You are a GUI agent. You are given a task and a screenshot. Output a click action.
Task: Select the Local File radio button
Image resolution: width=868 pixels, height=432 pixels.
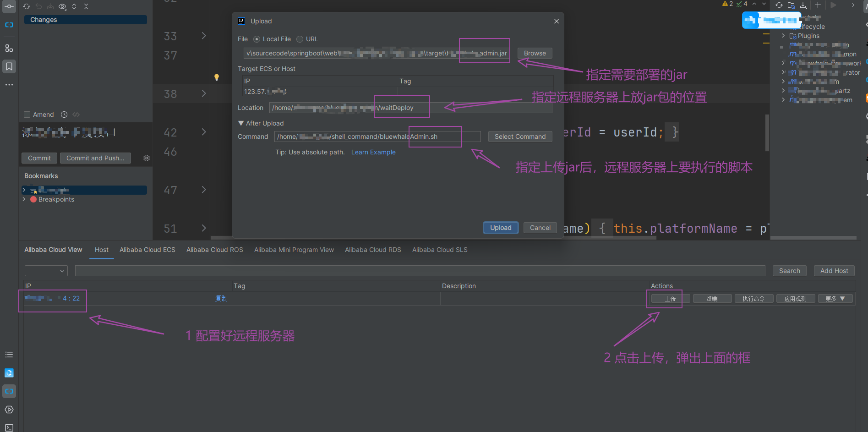[x=257, y=39]
